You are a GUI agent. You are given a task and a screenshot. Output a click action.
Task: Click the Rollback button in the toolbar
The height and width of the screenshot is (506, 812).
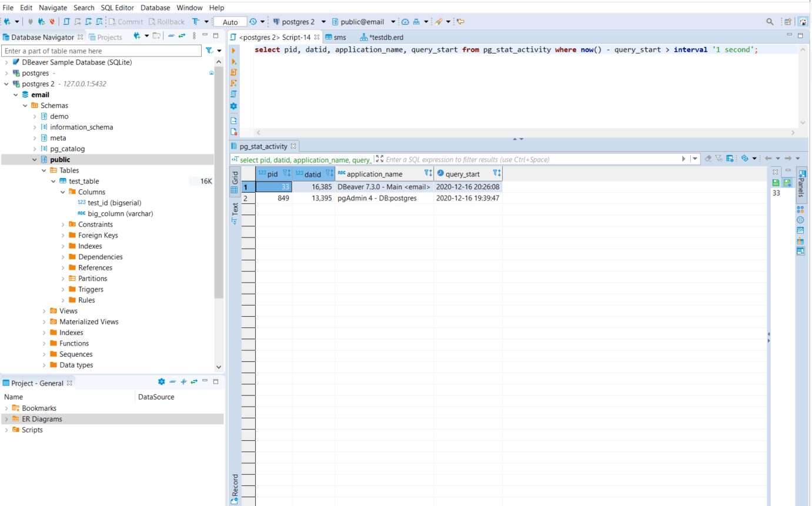pos(166,21)
